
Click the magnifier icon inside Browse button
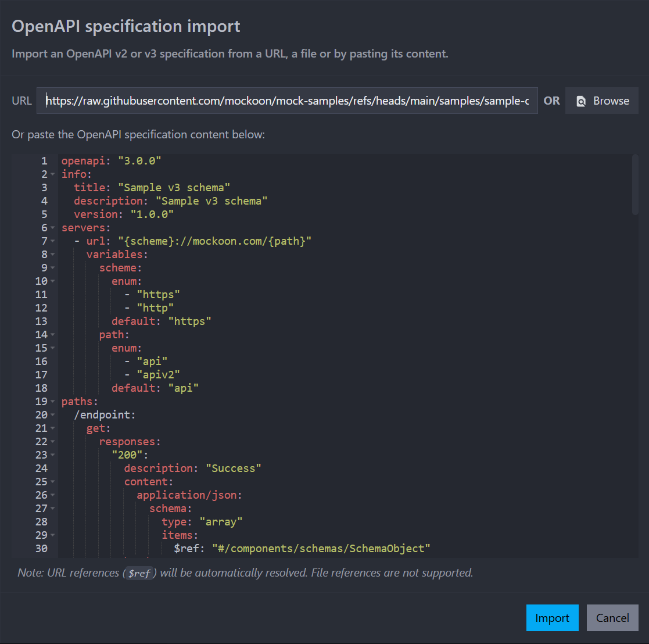coord(581,101)
